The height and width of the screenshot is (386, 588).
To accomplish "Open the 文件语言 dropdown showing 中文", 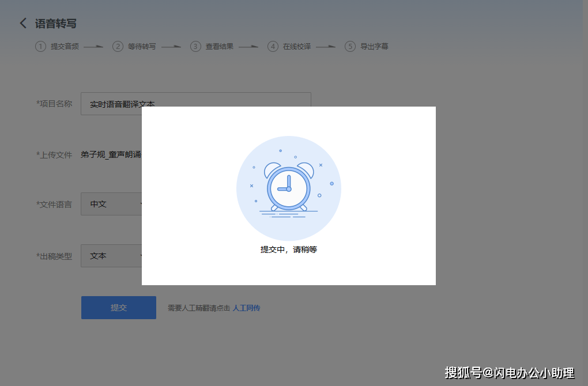I will tap(111, 204).
